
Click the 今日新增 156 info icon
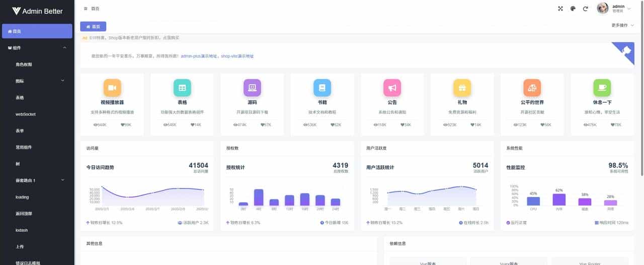[322, 222]
